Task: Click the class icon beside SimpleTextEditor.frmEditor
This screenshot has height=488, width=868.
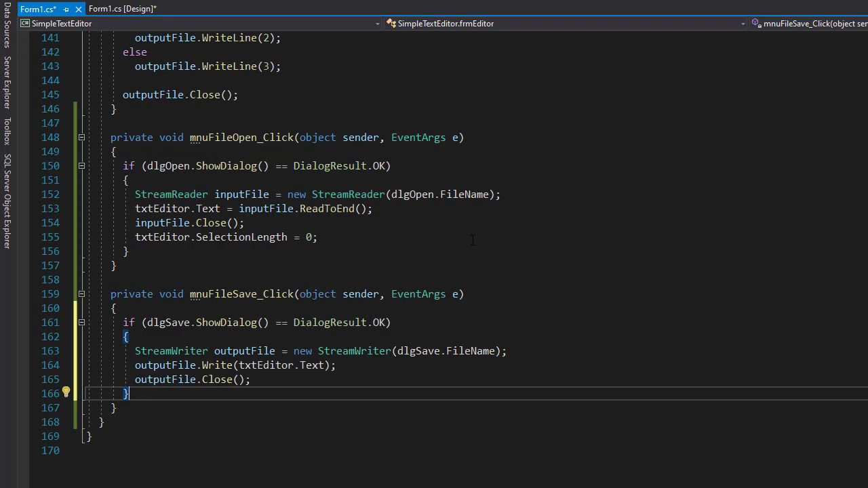Action: pyautogui.click(x=391, y=24)
